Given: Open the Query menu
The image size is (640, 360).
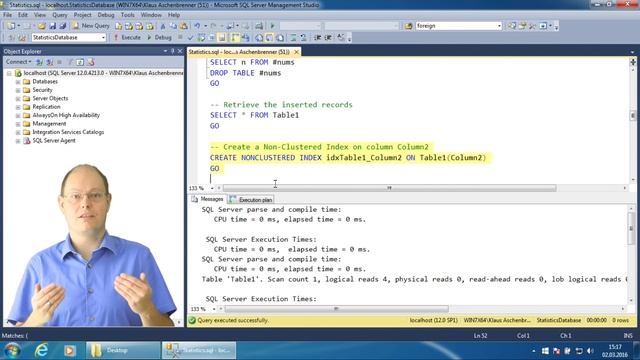Looking at the screenshot, I should click(60, 15).
